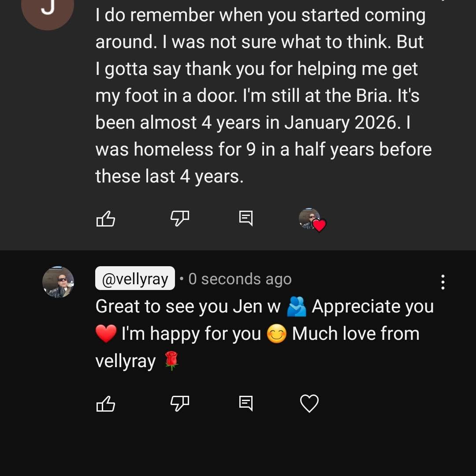Dislike the comment mentioning the Bria
Screen dimensions: 476x476
point(179,218)
